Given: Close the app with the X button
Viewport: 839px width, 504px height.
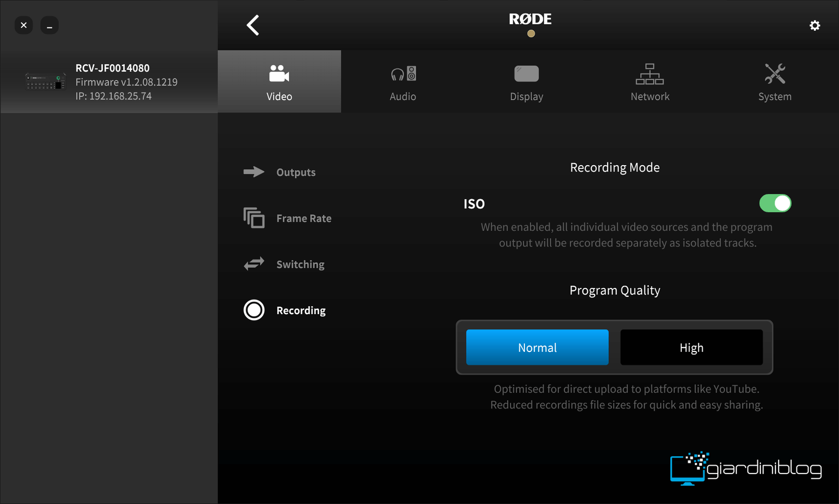Looking at the screenshot, I should 24,25.
